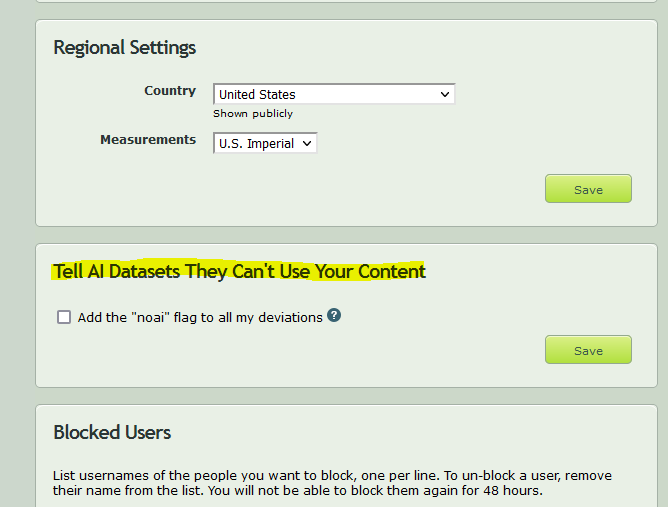Save the Regional Settings section
The height and width of the screenshot is (507, 668).
point(588,189)
